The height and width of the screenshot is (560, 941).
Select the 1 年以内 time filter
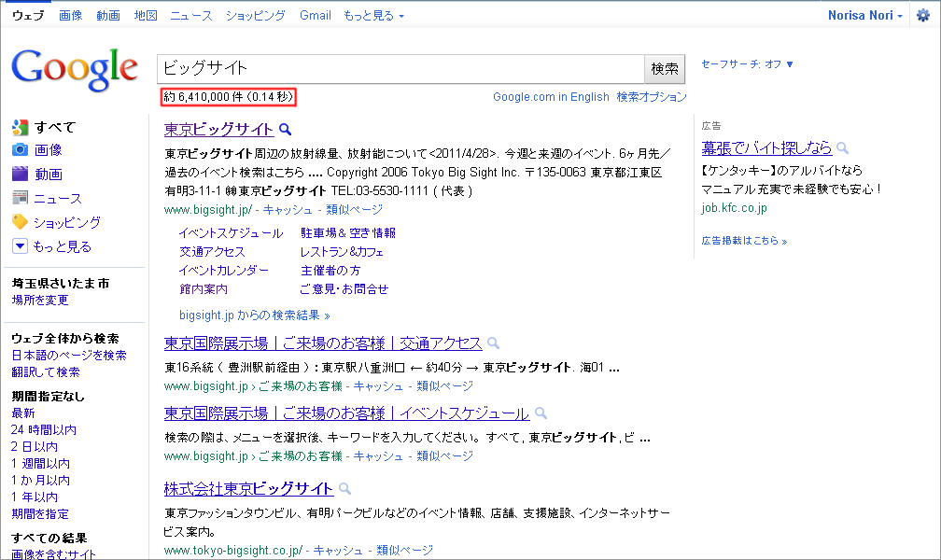(x=35, y=497)
